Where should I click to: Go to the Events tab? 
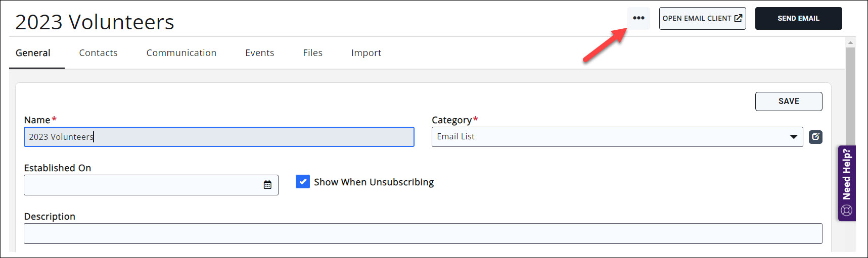[259, 53]
